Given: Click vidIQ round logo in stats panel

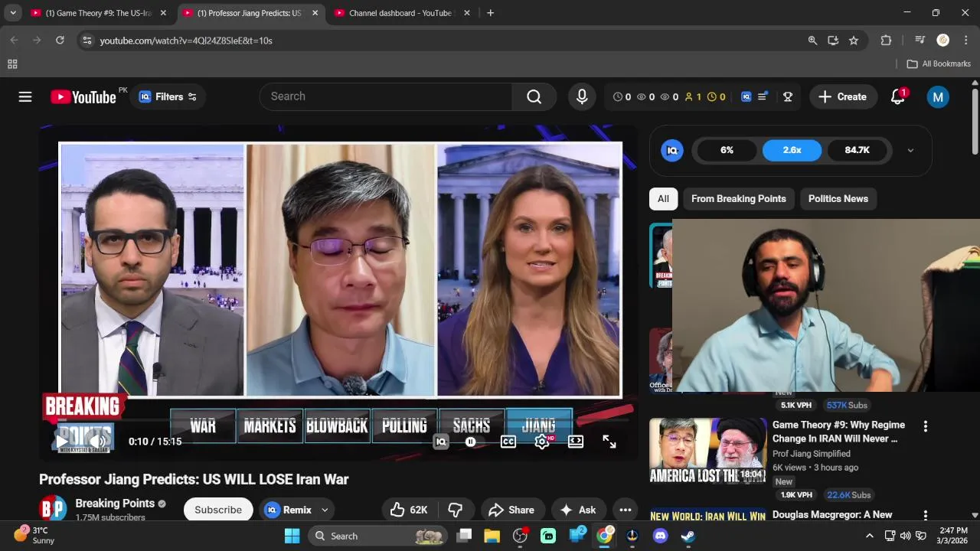Looking at the screenshot, I should click(x=672, y=150).
